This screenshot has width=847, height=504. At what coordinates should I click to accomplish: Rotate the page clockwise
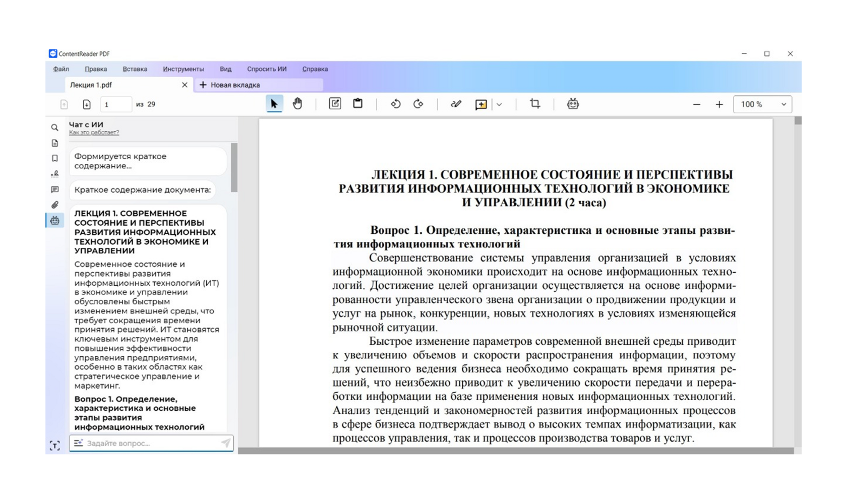[x=418, y=104]
